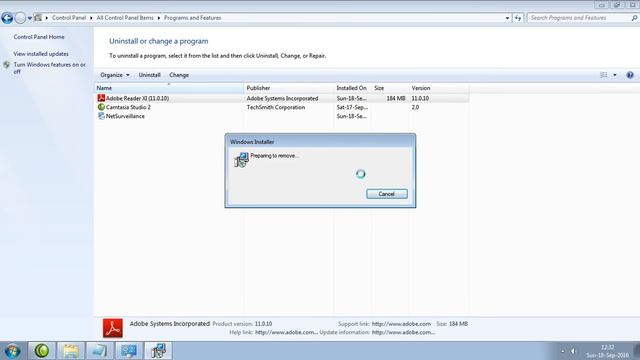Open Control Panel Home link
This screenshot has width=640, height=360.
click(39, 37)
